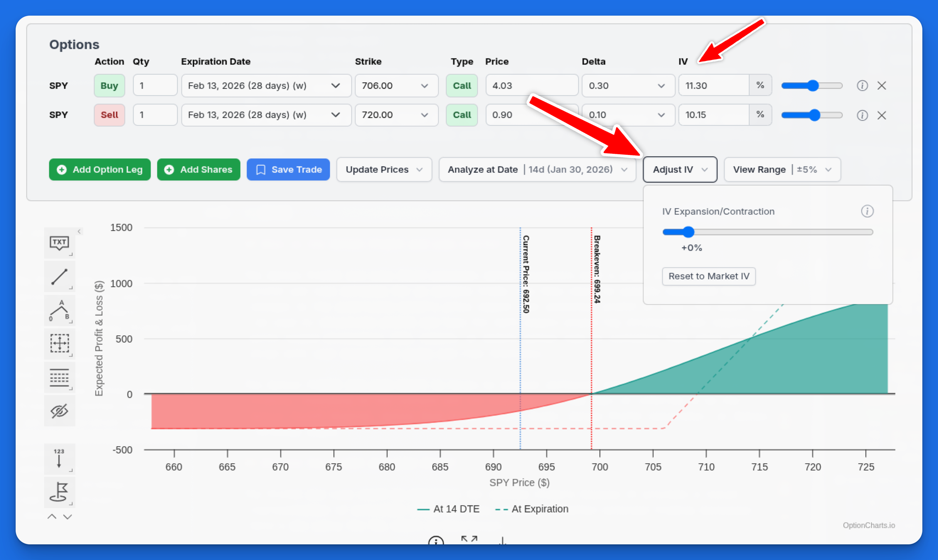Click Reset to Market IV button
Image resolution: width=938 pixels, height=560 pixels.
click(708, 276)
